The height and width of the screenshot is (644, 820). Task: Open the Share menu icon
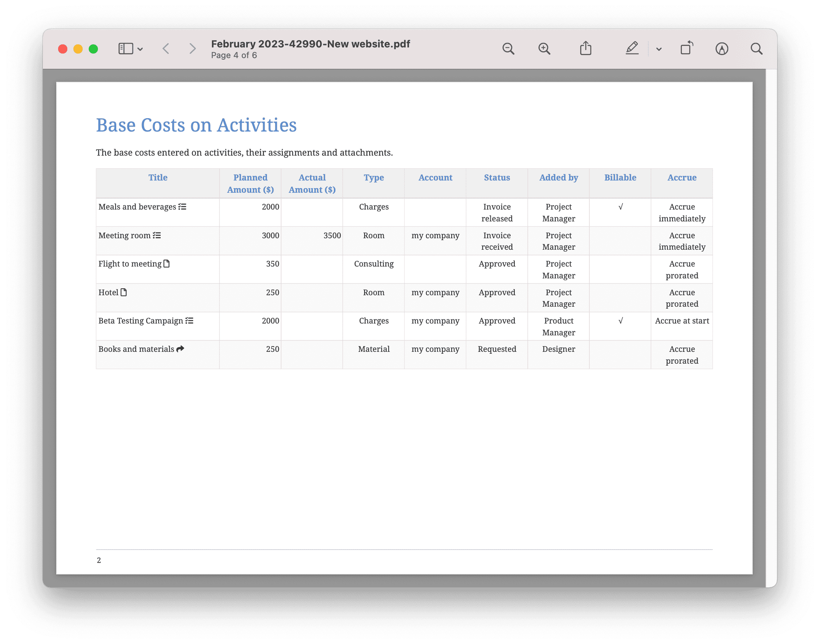point(586,48)
